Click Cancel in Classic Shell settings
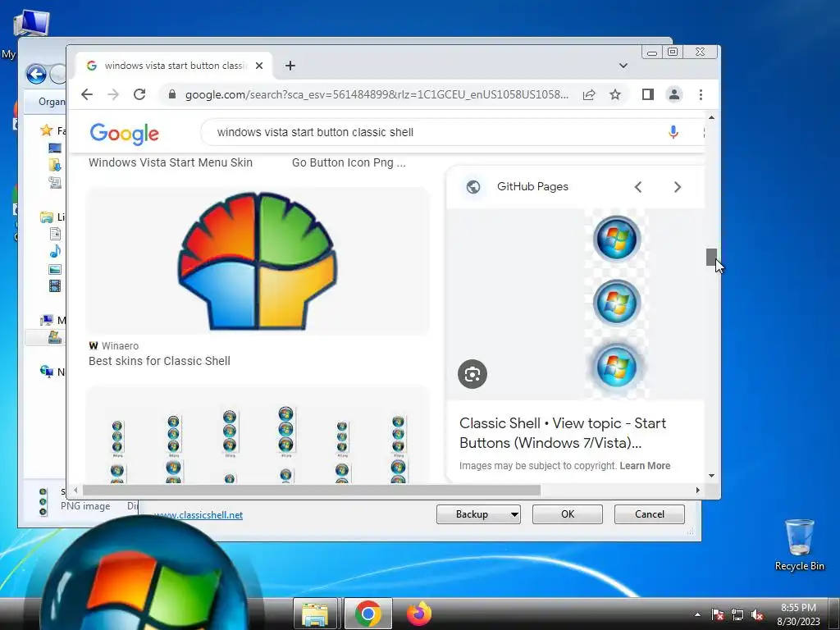 pos(650,514)
